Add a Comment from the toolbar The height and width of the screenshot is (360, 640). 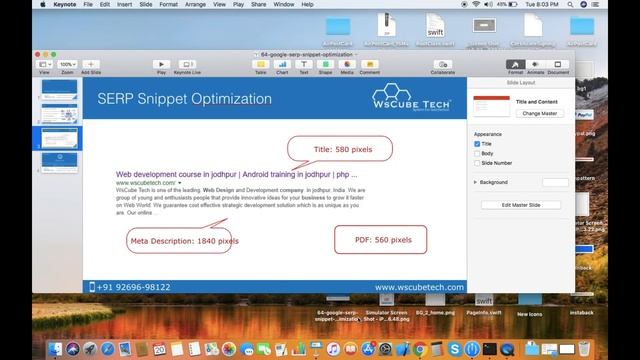click(369, 64)
